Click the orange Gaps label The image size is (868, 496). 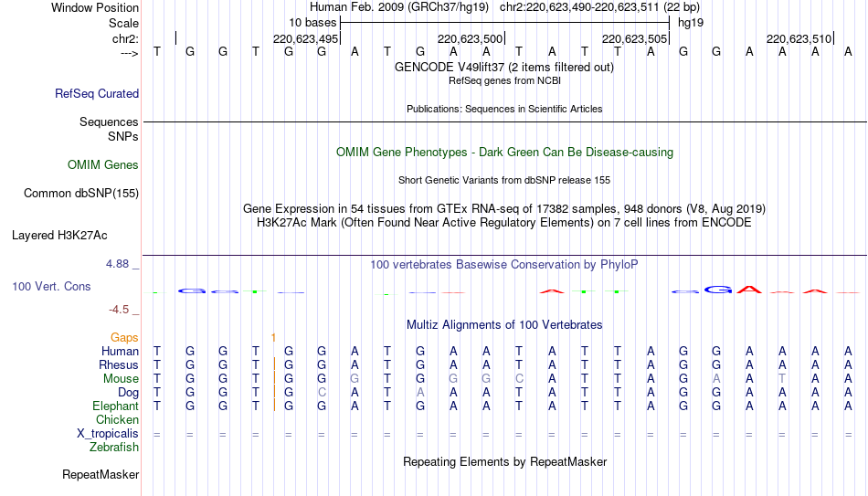(124, 337)
